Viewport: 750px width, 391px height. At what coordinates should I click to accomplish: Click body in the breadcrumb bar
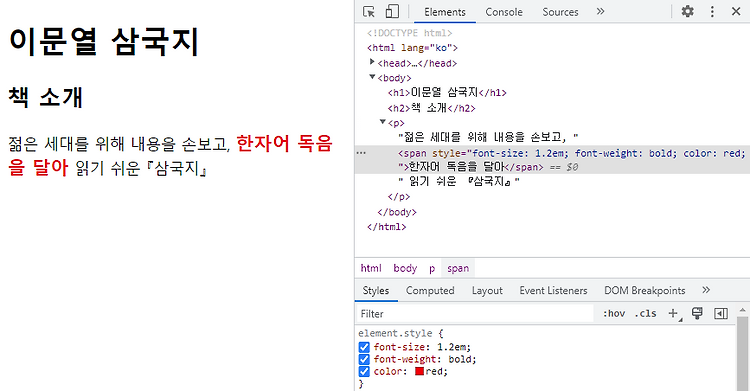405,268
